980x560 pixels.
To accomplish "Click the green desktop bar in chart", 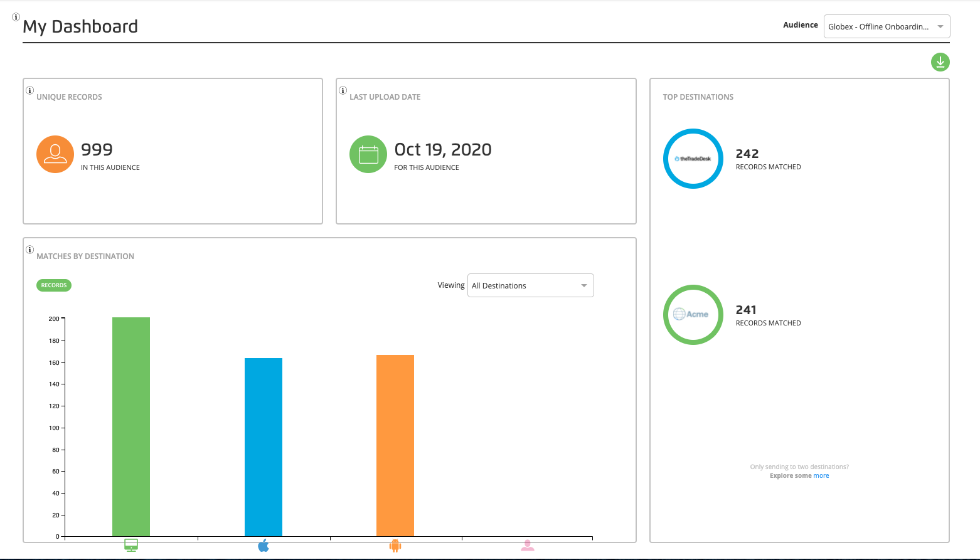I will point(131,426).
